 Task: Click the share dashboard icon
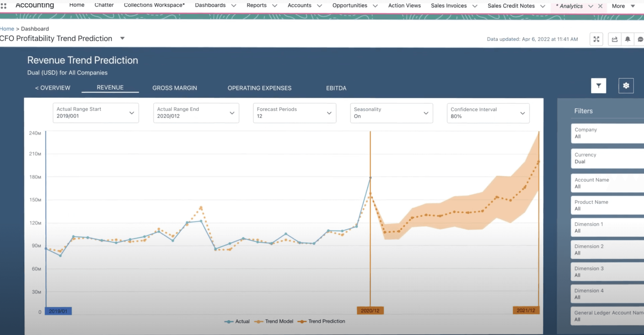615,39
